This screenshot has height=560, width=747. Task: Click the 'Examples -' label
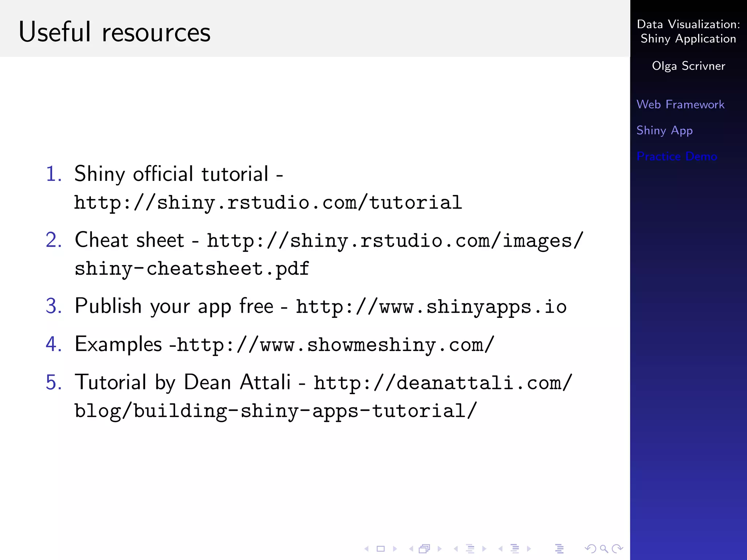125,344
